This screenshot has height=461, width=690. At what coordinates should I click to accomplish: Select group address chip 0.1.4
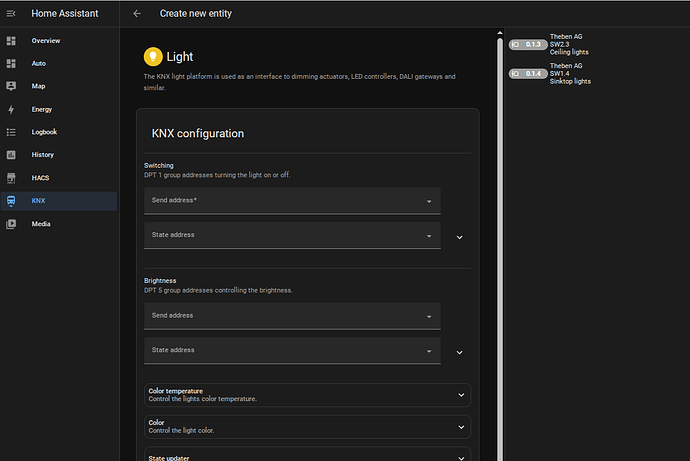[x=528, y=73]
